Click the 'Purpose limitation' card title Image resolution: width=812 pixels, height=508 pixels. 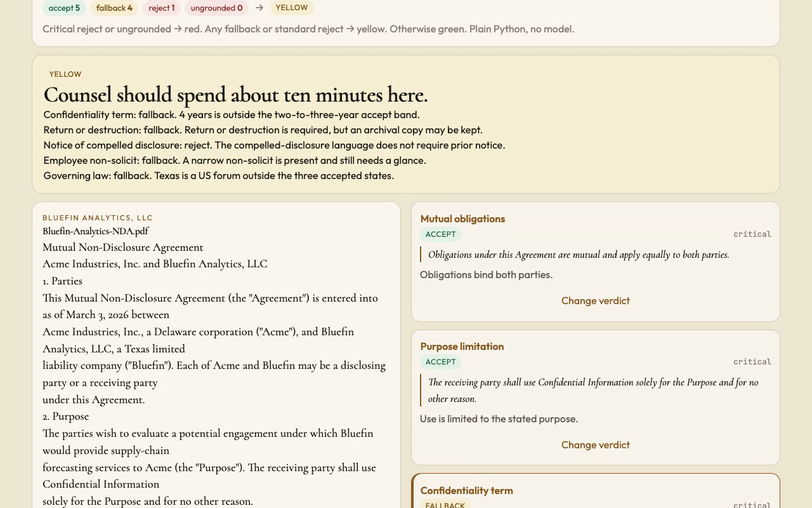click(x=462, y=347)
